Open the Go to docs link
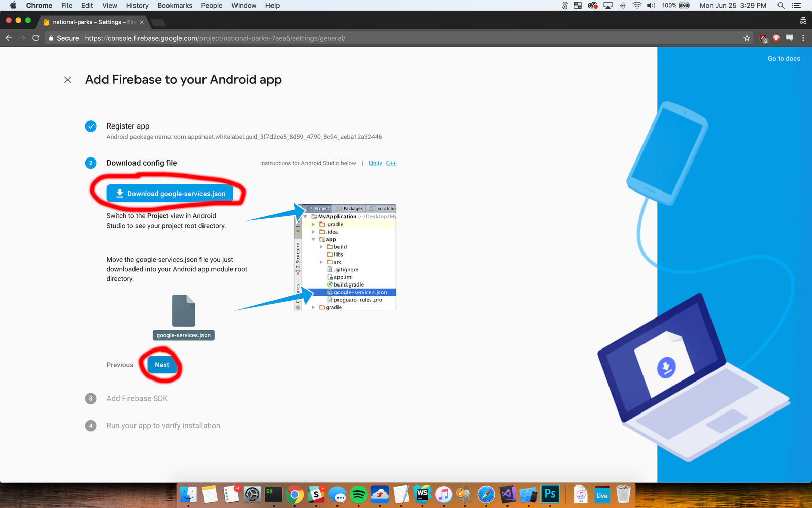This screenshot has height=508, width=812. coord(784,58)
